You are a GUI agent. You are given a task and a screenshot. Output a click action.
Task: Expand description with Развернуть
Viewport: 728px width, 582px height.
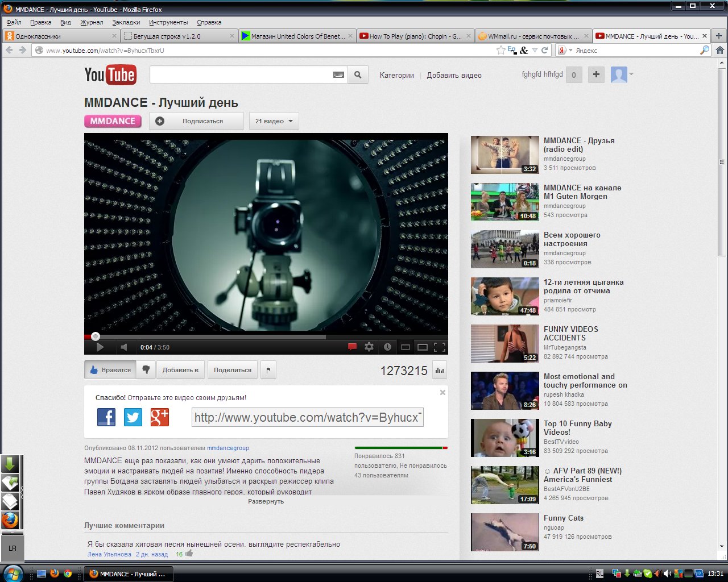(x=266, y=501)
